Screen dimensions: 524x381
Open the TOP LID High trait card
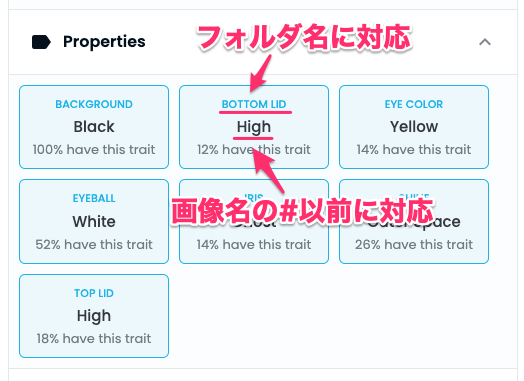tap(94, 316)
